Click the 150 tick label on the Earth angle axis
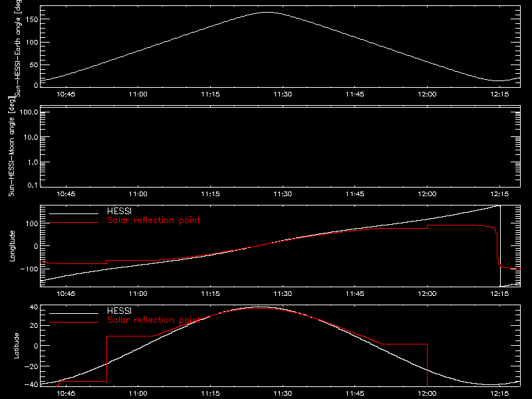Viewport: 532px width, 399px height. point(32,19)
